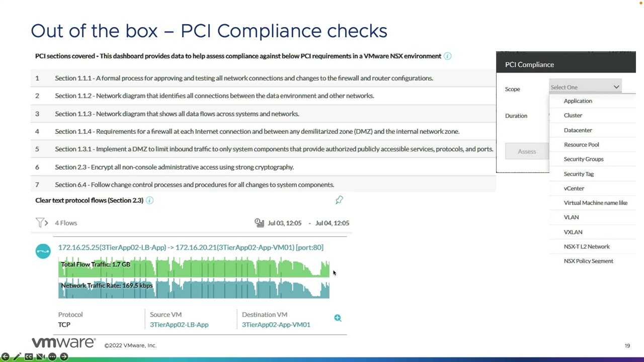Open Source VM 3TierApp02-LB-App link
Viewport: 644px width, 362px height.
[x=179, y=324]
